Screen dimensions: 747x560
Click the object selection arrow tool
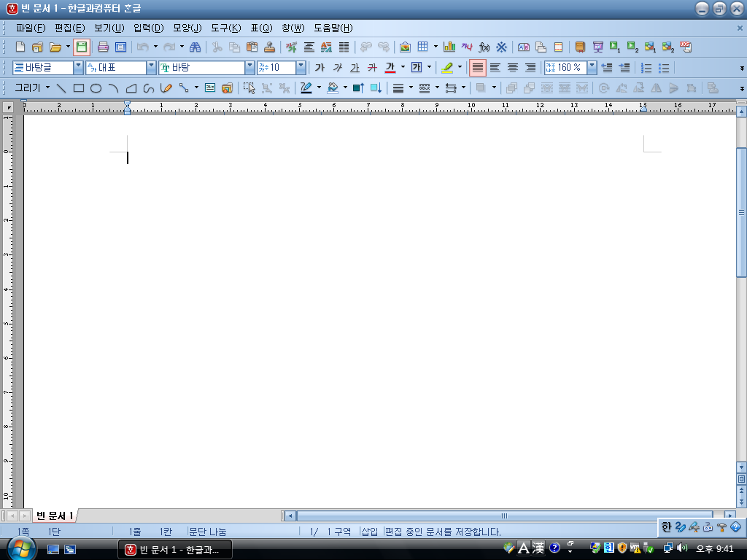pyautogui.click(x=249, y=87)
